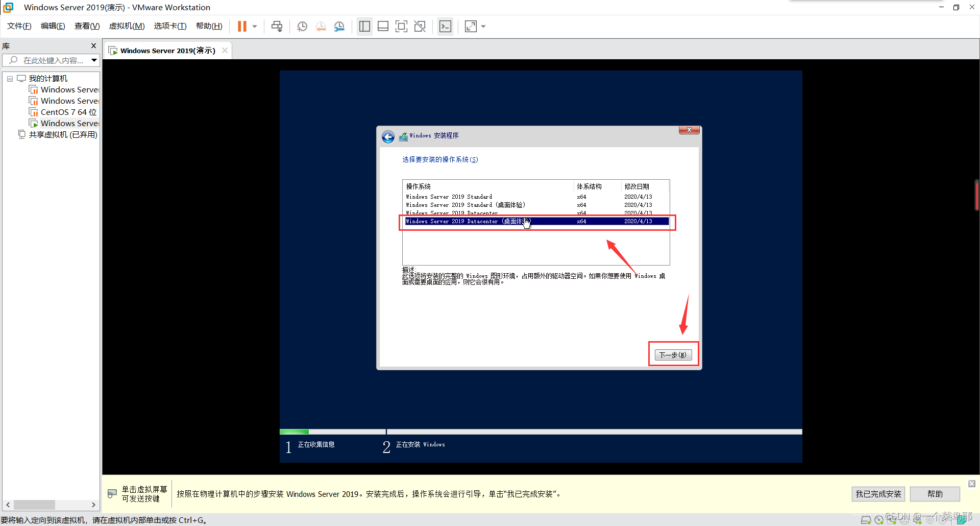Viewport: 980px width, 526px height.
Task: Take a snapshot of this VM
Action: 302,26
